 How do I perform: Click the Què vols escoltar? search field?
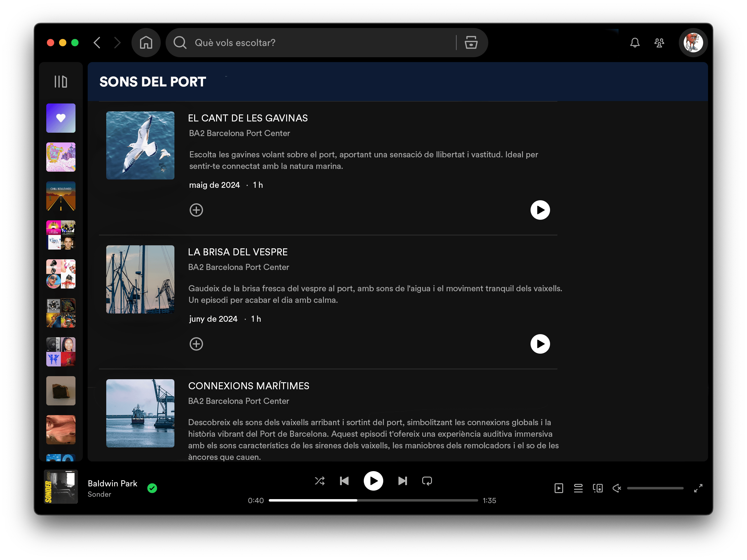(304, 43)
